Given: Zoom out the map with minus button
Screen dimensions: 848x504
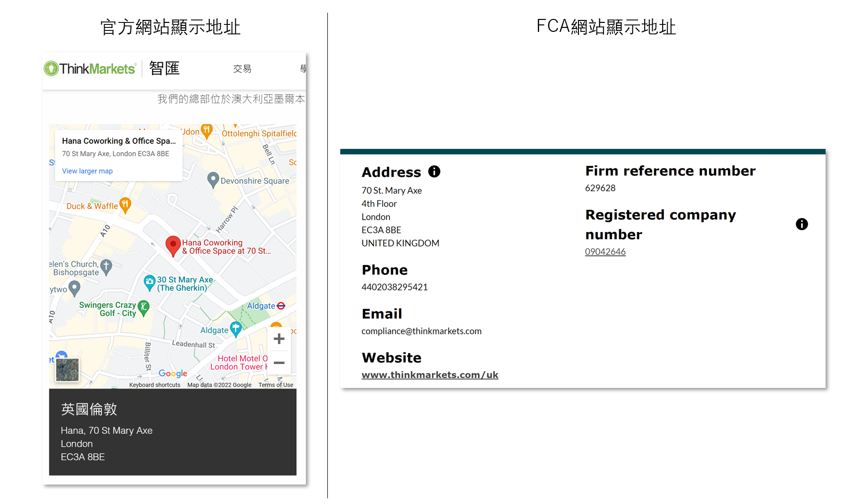Looking at the screenshot, I should pos(279,363).
